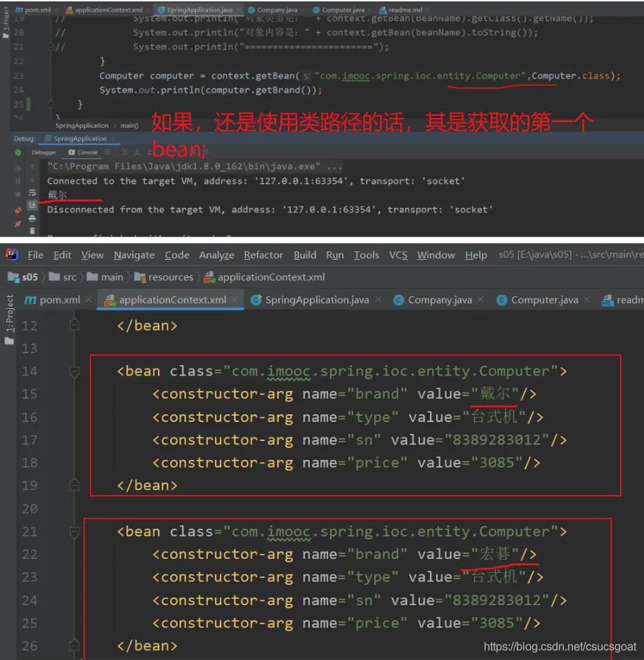Screen dimensions: 644x660
Task: Click the Print icon in the console toolbar
Action: click(32, 218)
